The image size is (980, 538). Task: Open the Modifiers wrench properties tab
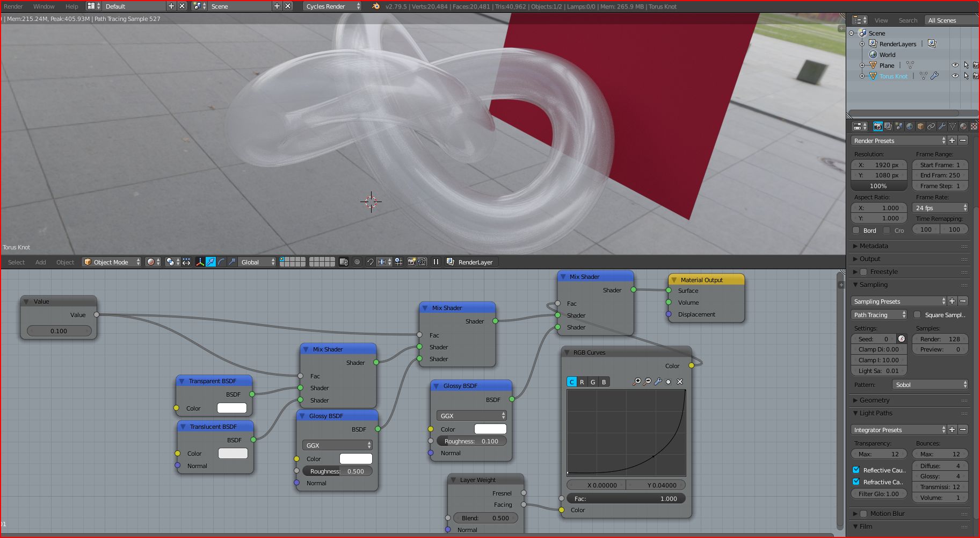click(942, 126)
